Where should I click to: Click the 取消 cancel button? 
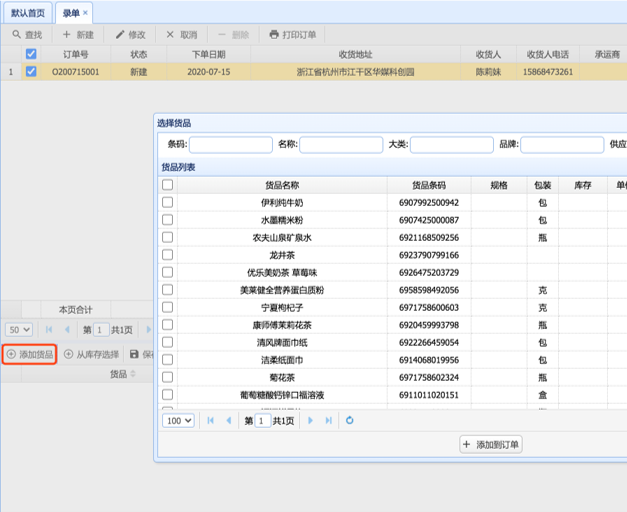pyautogui.click(x=182, y=35)
